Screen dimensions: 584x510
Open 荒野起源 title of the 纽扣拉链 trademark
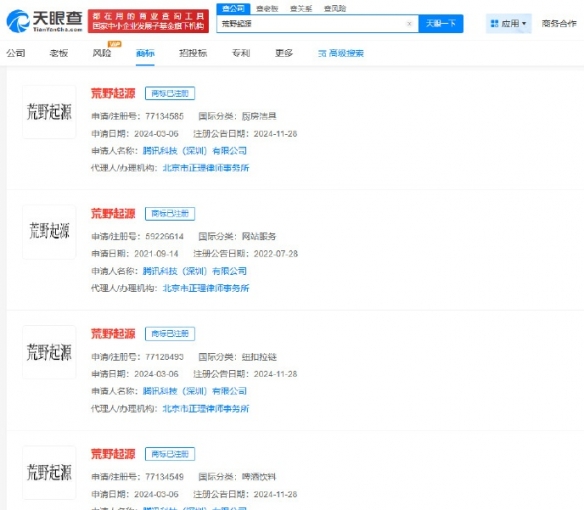[113, 333]
